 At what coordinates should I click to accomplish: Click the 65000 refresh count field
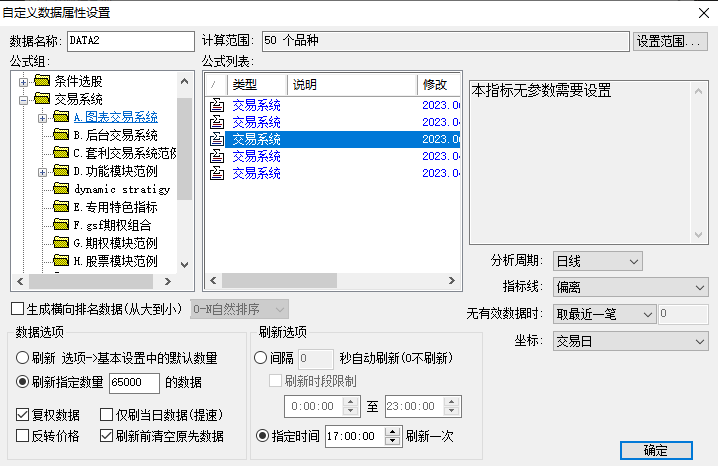134,383
